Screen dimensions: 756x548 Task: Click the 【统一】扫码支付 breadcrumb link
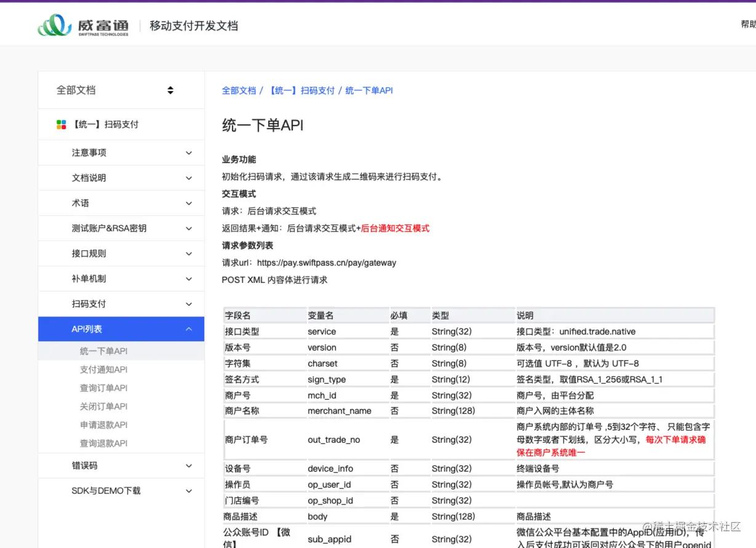[301, 90]
